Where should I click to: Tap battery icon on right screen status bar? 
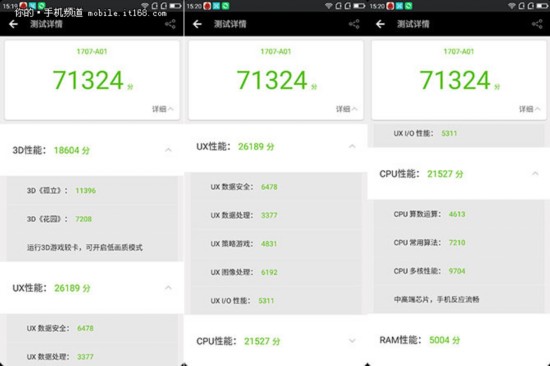click(x=542, y=6)
